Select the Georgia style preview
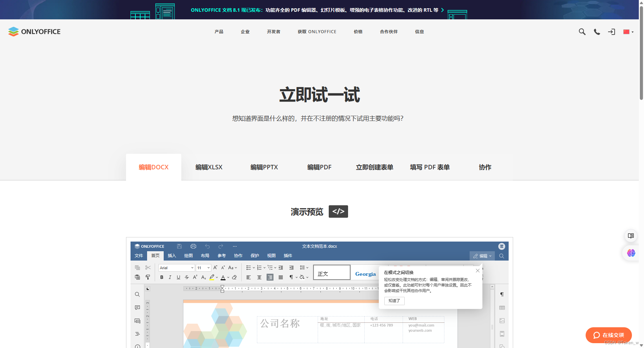Viewport: 644px width, 348px height. pyautogui.click(x=365, y=274)
